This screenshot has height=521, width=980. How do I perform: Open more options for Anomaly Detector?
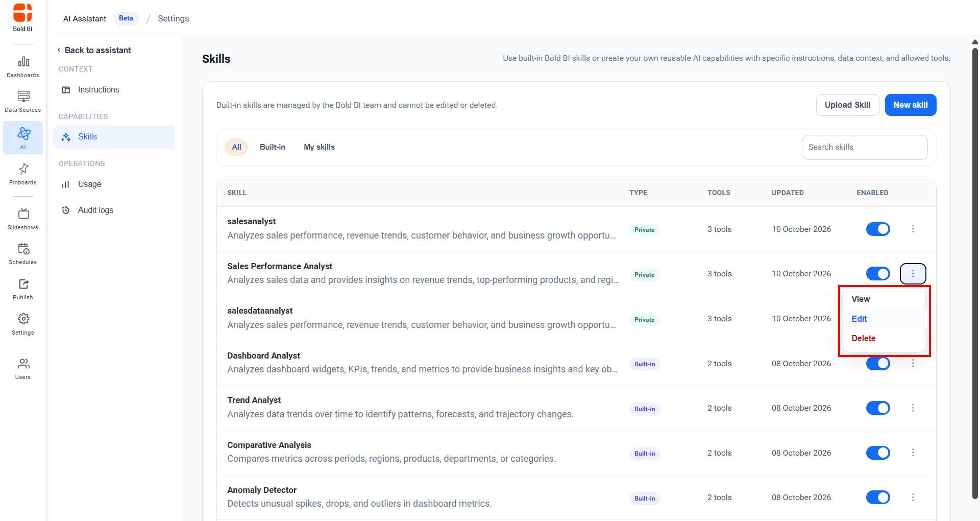[x=913, y=498]
